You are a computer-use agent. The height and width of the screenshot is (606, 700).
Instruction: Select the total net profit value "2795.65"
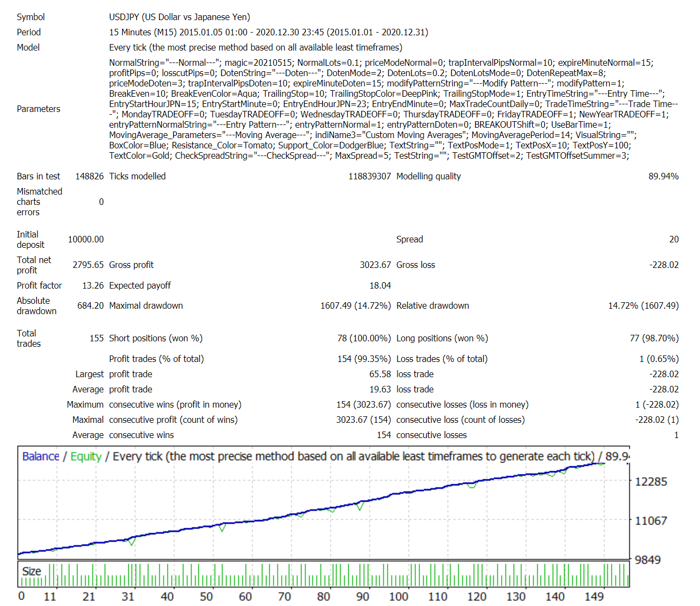[88, 265]
